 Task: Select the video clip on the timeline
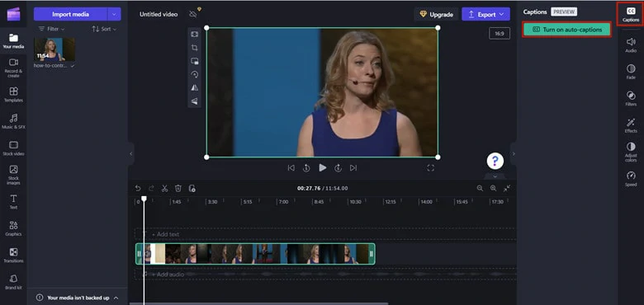pyautogui.click(x=255, y=254)
